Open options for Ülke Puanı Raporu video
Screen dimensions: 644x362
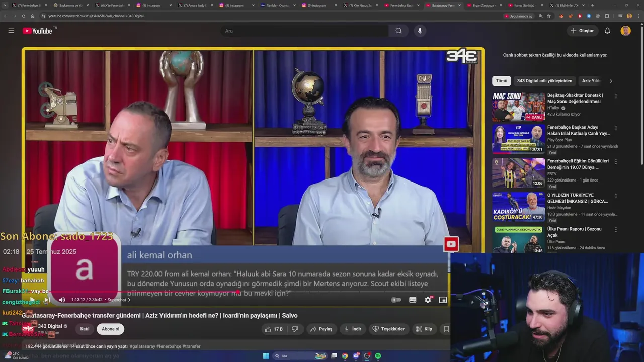pos(616,229)
